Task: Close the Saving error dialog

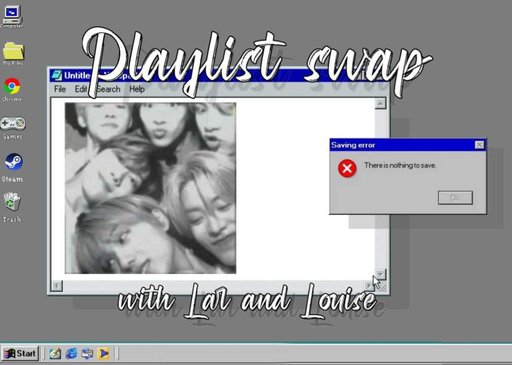Action: coord(479,145)
